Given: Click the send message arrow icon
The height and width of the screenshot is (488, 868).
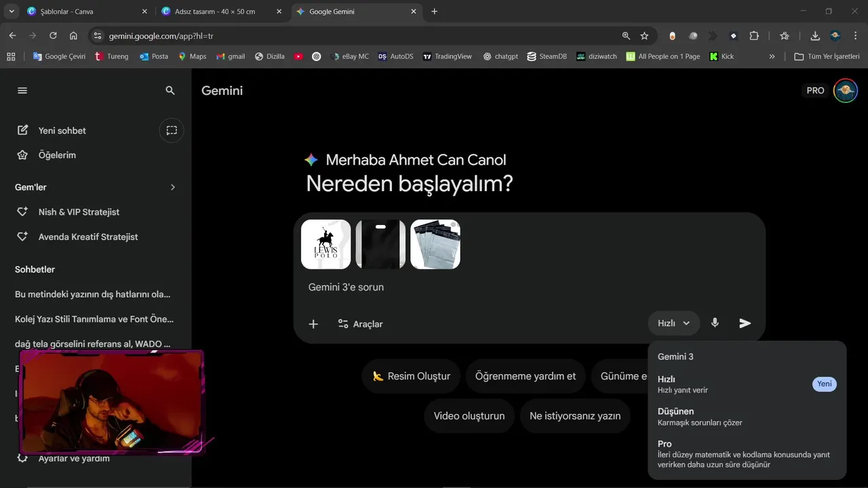Looking at the screenshot, I should (x=745, y=323).
